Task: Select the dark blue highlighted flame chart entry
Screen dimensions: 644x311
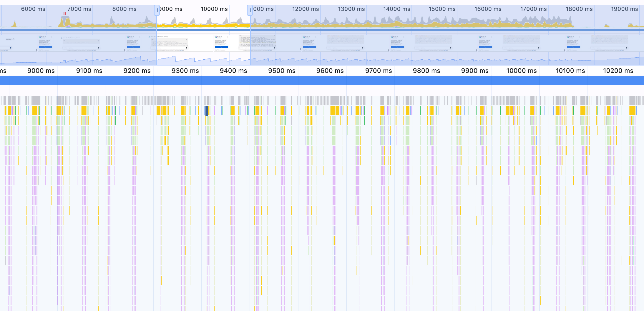Action: (207, 111)
